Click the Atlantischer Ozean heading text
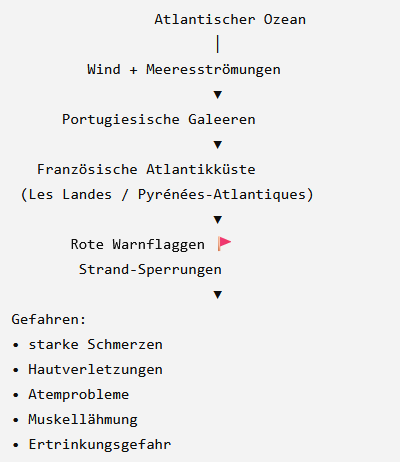 click(230, 19)
